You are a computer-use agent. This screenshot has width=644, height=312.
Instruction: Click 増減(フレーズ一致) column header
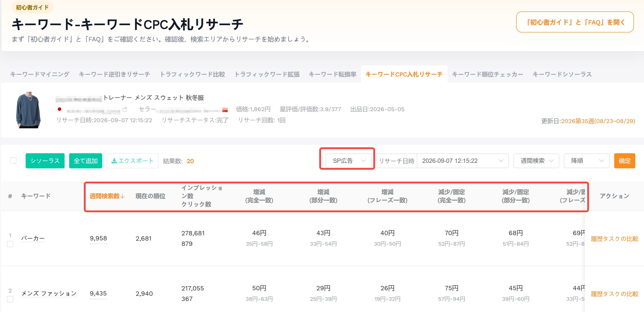pos(387,196)
